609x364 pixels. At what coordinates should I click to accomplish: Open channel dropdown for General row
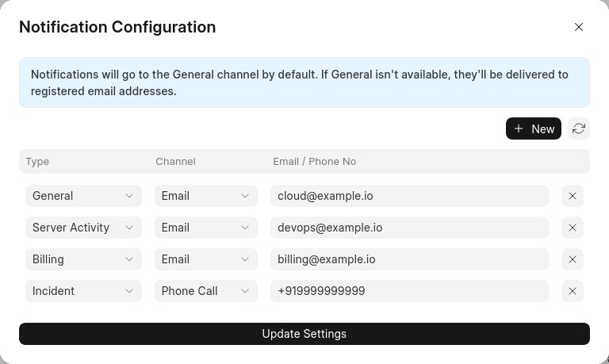pyautogui.click(x=206, y=196)
